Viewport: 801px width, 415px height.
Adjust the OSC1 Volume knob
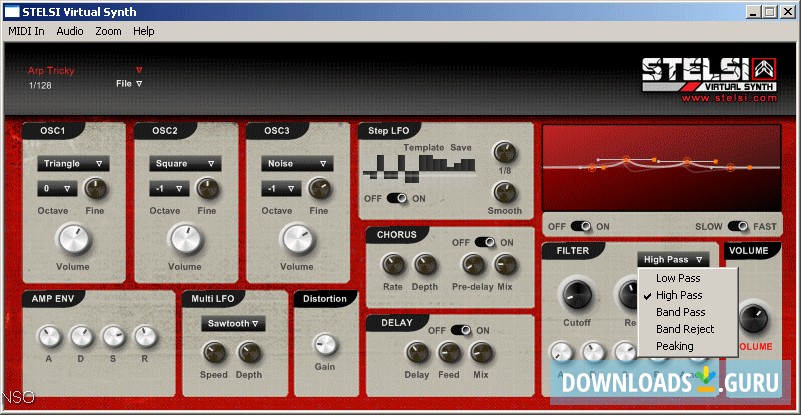point(74,240)
